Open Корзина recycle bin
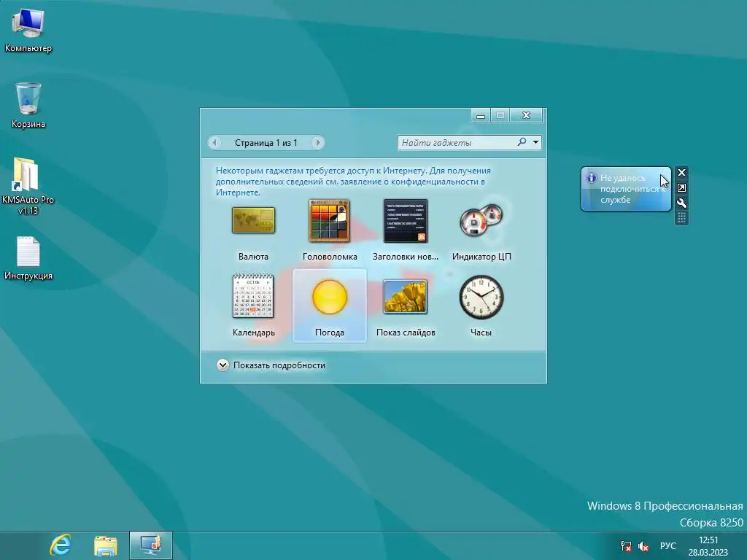Viewport: 747px width, 560px height. point(28,105)
